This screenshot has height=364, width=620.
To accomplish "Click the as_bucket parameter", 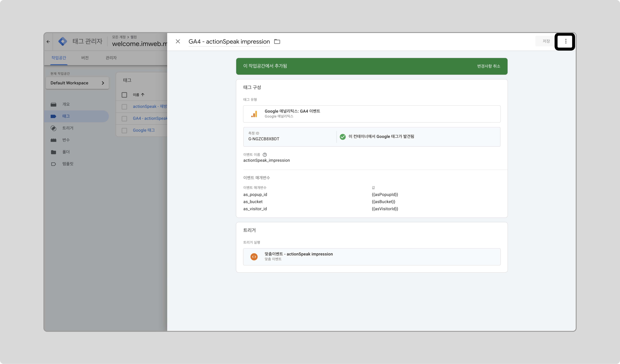I will pos(253,202).
